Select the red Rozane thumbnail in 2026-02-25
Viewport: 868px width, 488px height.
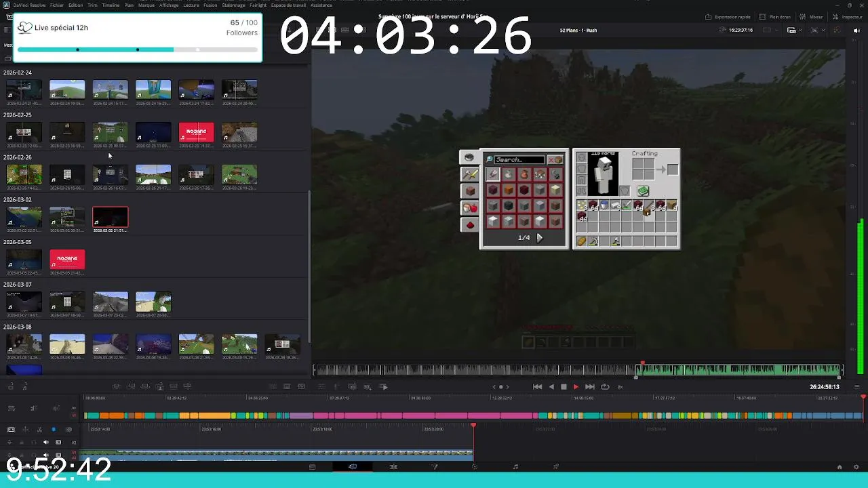pyautogui.click(x=196, y=132)
